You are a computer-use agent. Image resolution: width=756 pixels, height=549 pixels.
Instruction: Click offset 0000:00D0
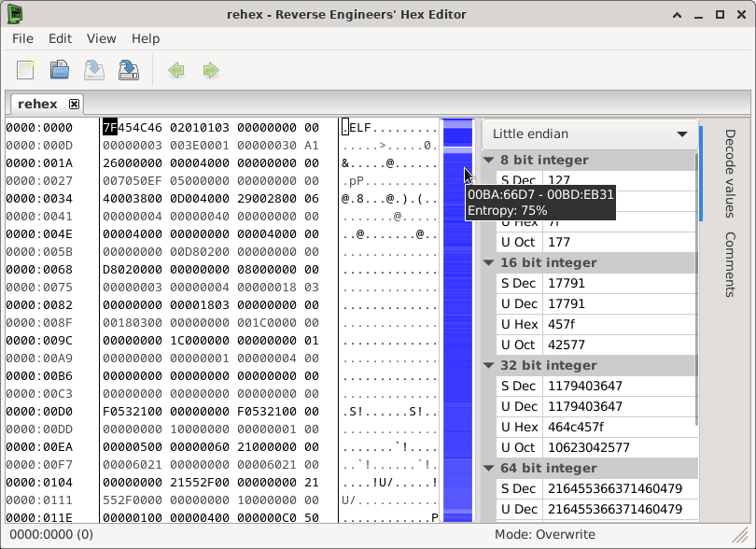point(39,412)
